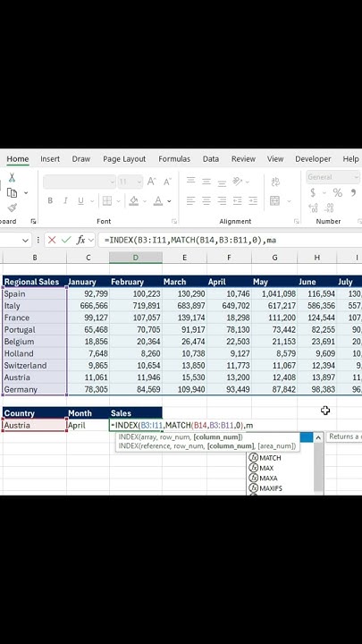Open the Borders dropdown arrow
The height and width of the screenshot is (644, 362).
(118, 201)
